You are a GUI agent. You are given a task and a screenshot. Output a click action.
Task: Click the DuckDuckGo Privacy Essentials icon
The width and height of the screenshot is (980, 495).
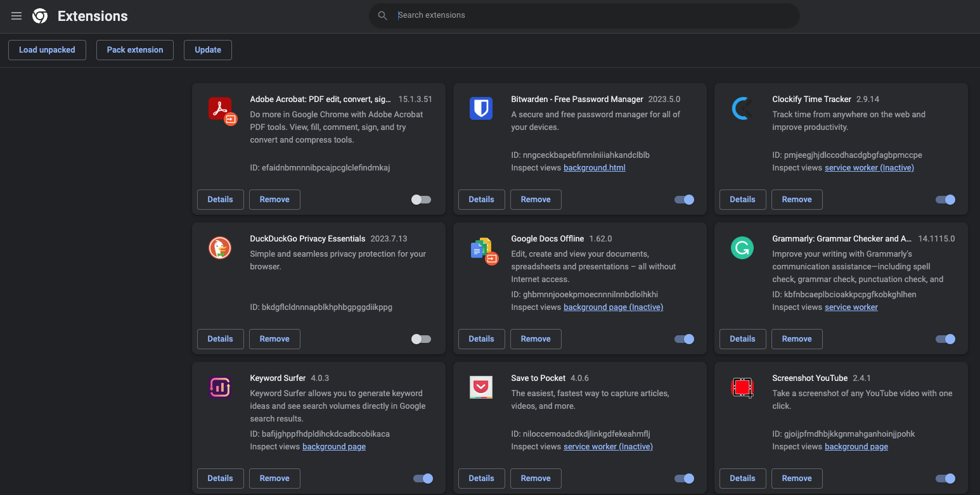(220, 248)
